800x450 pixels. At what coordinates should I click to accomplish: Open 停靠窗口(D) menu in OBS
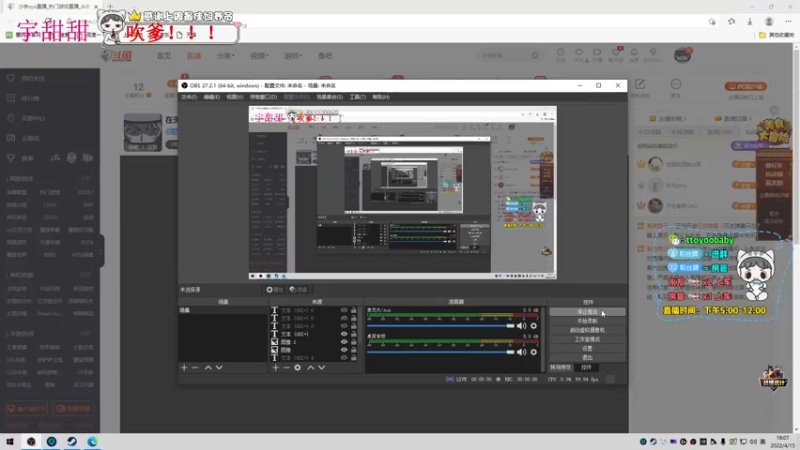coord(263,97)
